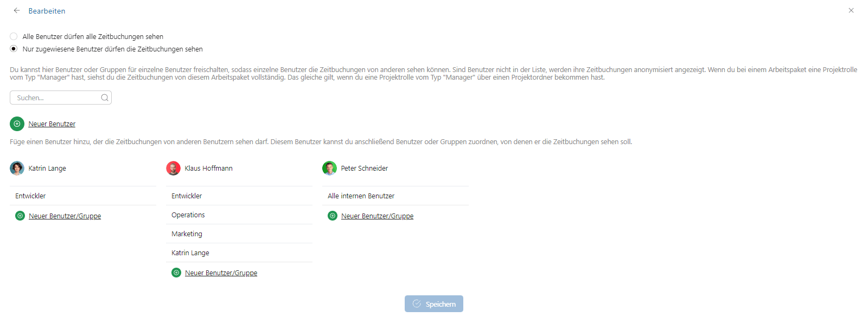Image resolution: width=868 pixels, height=317 pixels.
Task: Click plus icon under Katrin Lange's list
Action: pos(20,216)
